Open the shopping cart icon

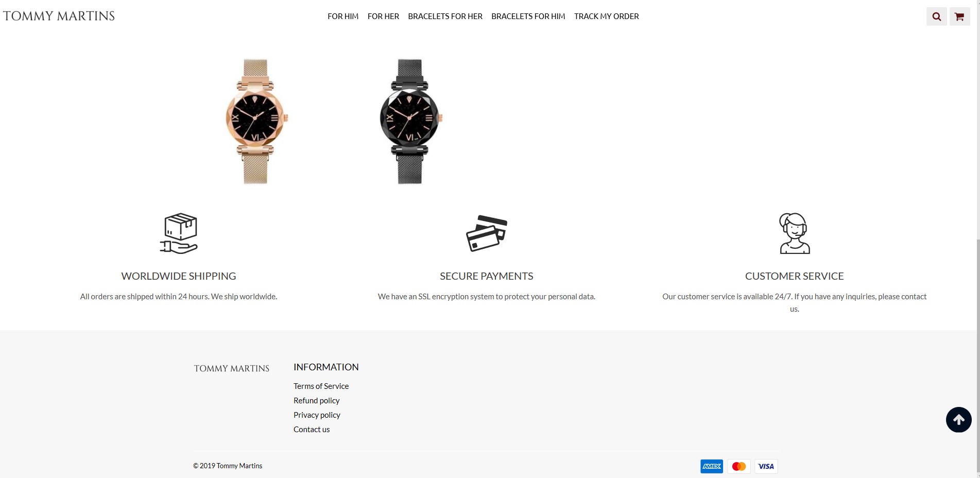(x=959, y=16)
